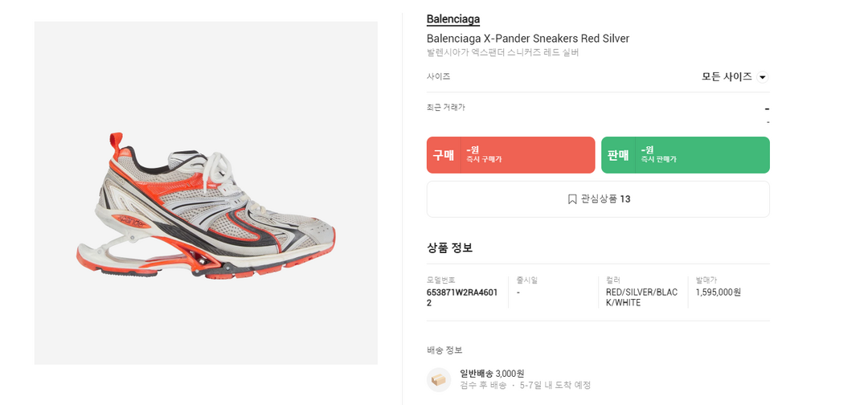Click the model number 653871W2RA46012
868x405 pixels.
click(462, 297)
